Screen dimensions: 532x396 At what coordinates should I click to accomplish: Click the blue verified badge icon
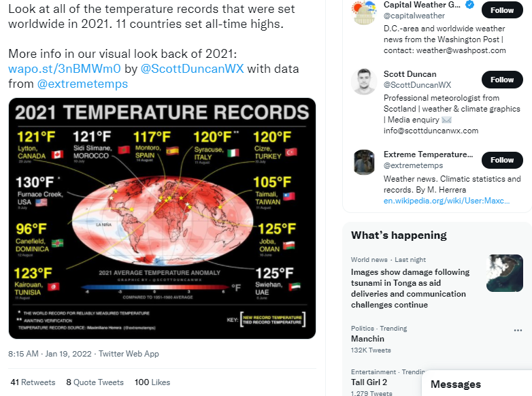click(x=468, y=4)
